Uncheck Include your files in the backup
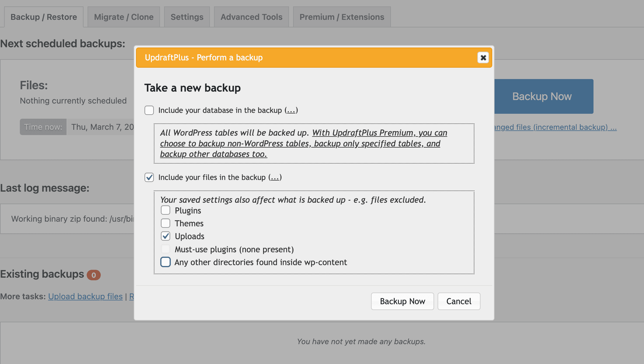 [149, 177]
